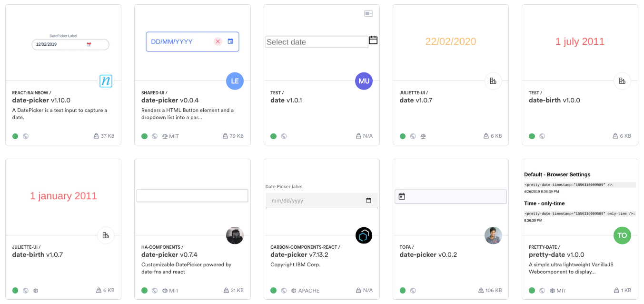Click the image placeholder icon on juliette-ui date card
Screen dimensions: 644x304
[493, 81]
